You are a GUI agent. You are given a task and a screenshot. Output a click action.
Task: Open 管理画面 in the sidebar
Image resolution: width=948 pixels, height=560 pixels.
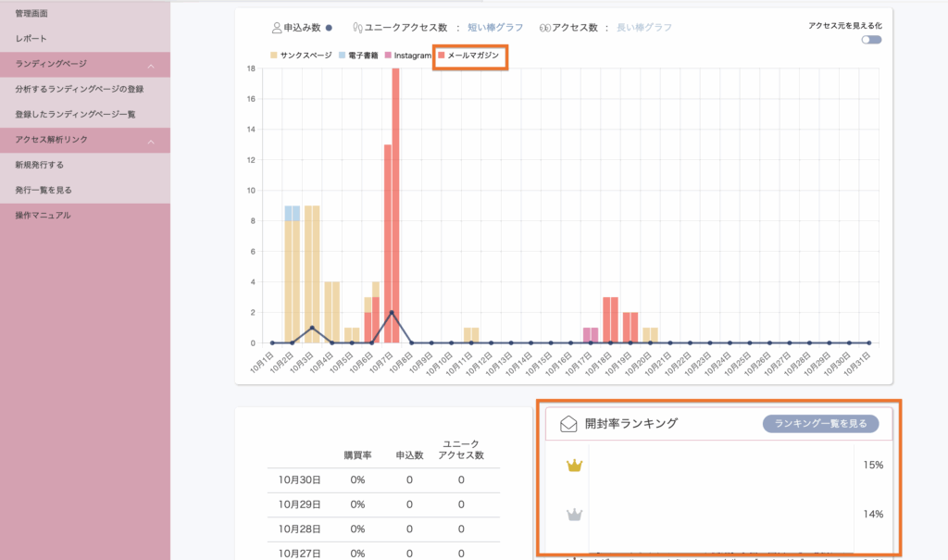31,14
